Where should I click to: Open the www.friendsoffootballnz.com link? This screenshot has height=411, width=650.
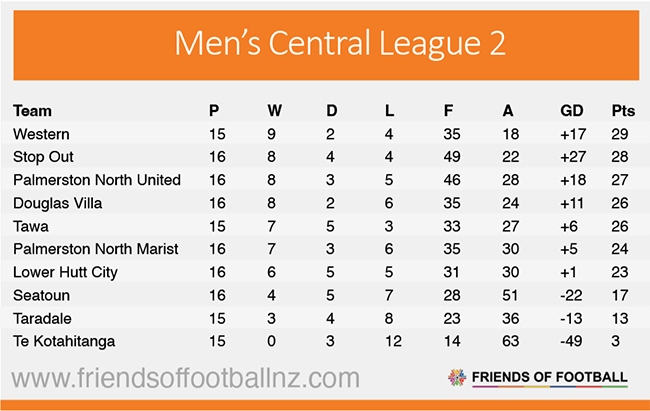186,379
